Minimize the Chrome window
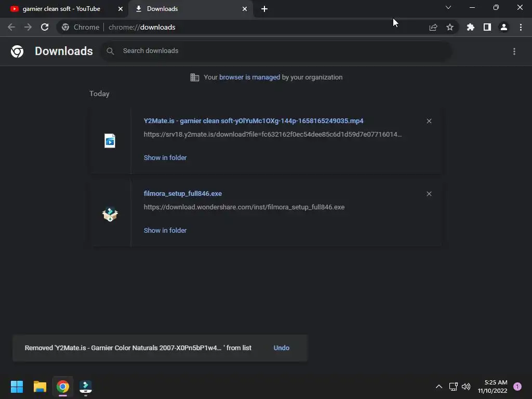532x399 pixels. point(472,7)
